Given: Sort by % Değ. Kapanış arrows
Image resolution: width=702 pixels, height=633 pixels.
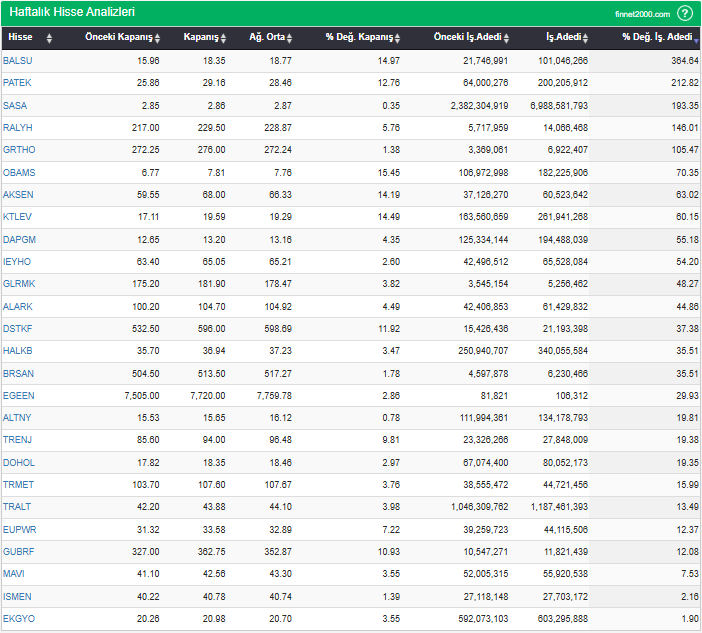Looking at the screenshot, I should tap(396, 38).
